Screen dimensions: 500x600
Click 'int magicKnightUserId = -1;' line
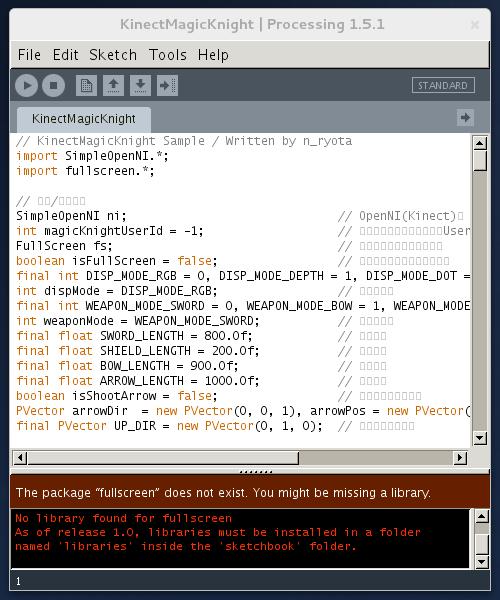[x=110, y=231]
